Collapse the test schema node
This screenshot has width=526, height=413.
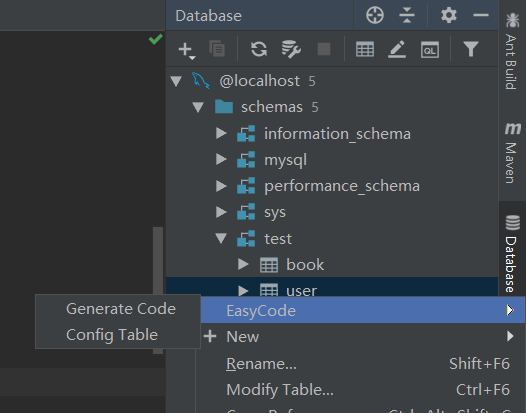221,238
